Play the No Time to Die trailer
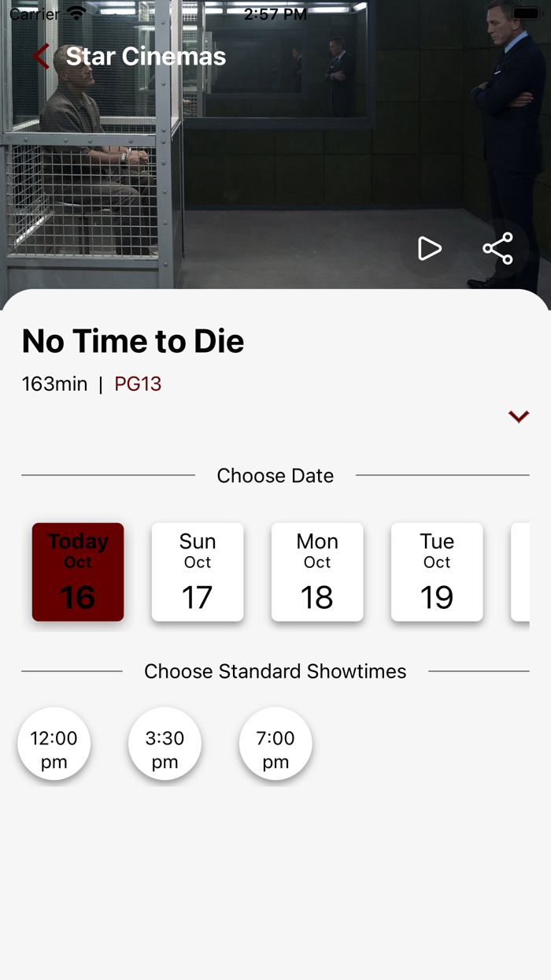Viewport: 551px width, 980px height. click(429, 248)
